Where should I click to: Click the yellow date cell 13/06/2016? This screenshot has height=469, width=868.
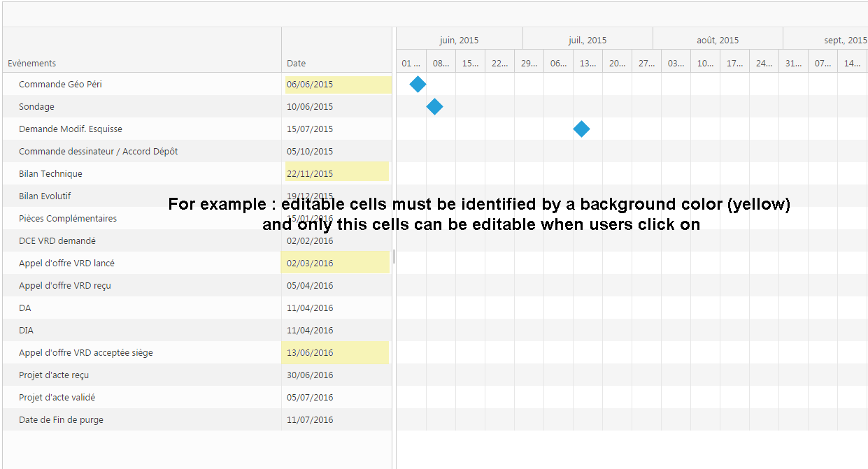(336, 352)
